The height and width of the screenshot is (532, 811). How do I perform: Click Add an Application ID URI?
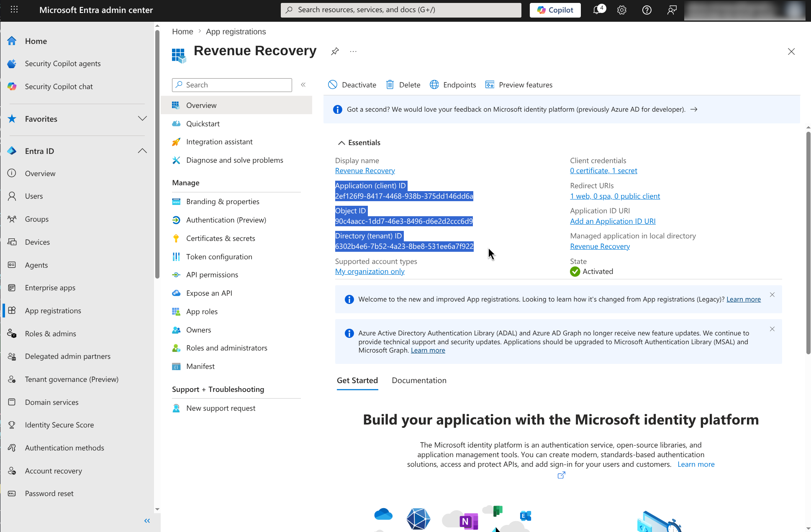click(613, 221)
